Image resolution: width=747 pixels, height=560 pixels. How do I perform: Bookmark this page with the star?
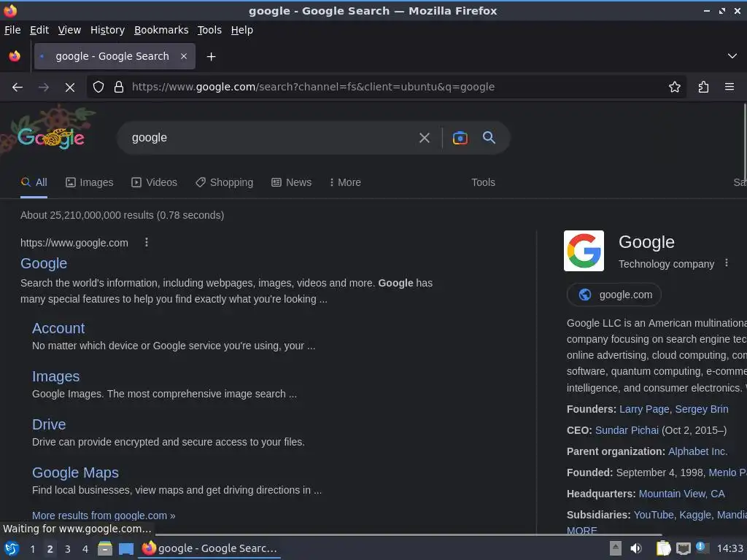click(675, 87)
